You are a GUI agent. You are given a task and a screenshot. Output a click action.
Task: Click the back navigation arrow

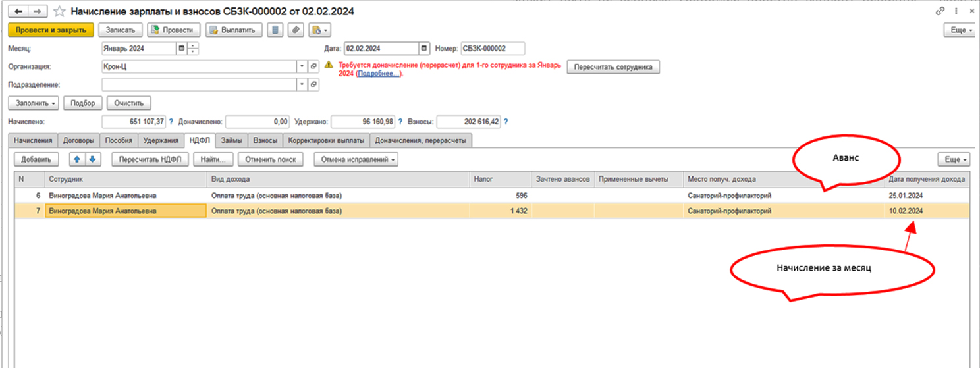tap(18, 12)
